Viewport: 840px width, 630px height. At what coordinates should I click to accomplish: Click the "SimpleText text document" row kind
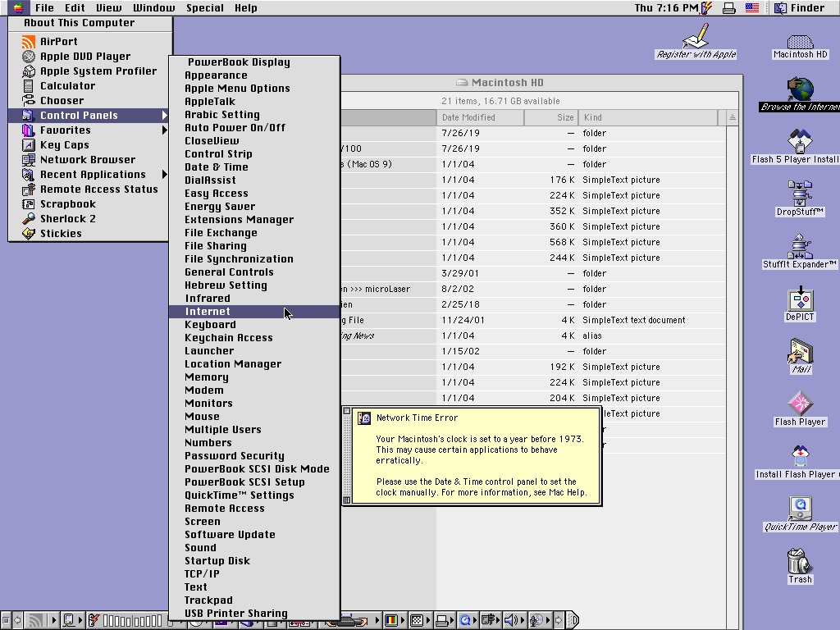(634, 321)
